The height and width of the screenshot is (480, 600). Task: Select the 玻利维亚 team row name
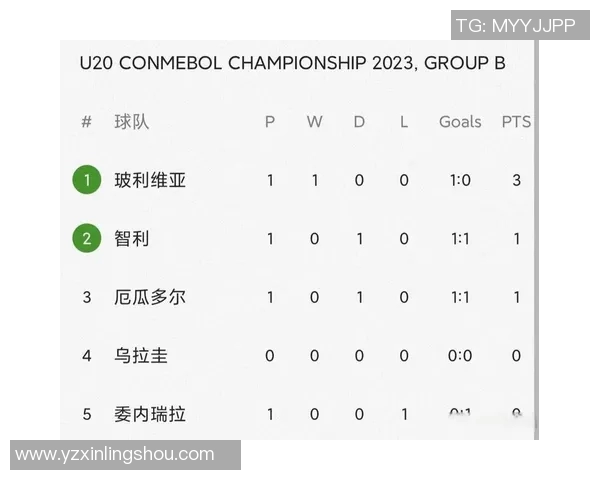tap(150, 181)
